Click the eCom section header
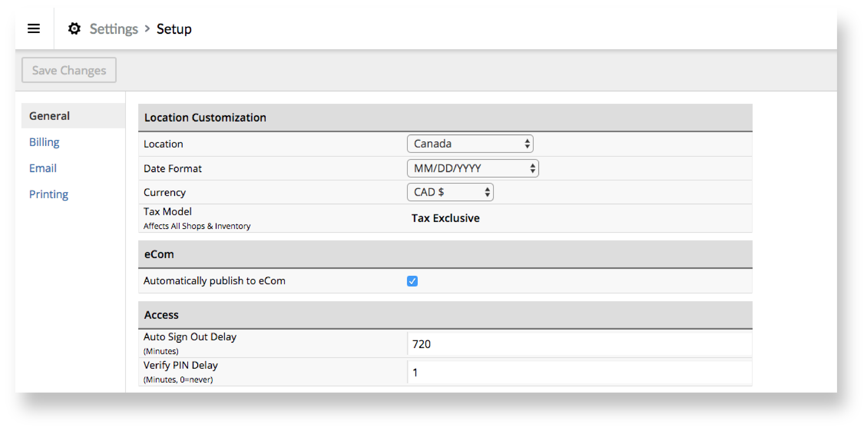Screen dimensions: 868x431 [x=445, y=254]
